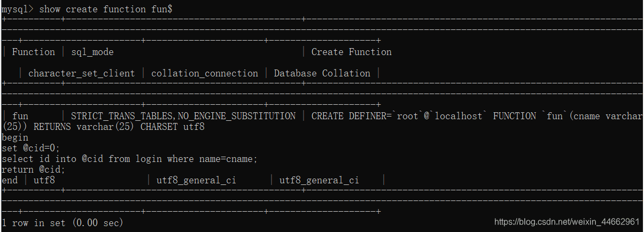Click the "RETURNS varchar(25) CHARSET utf8" line

(x=119, y=127)
